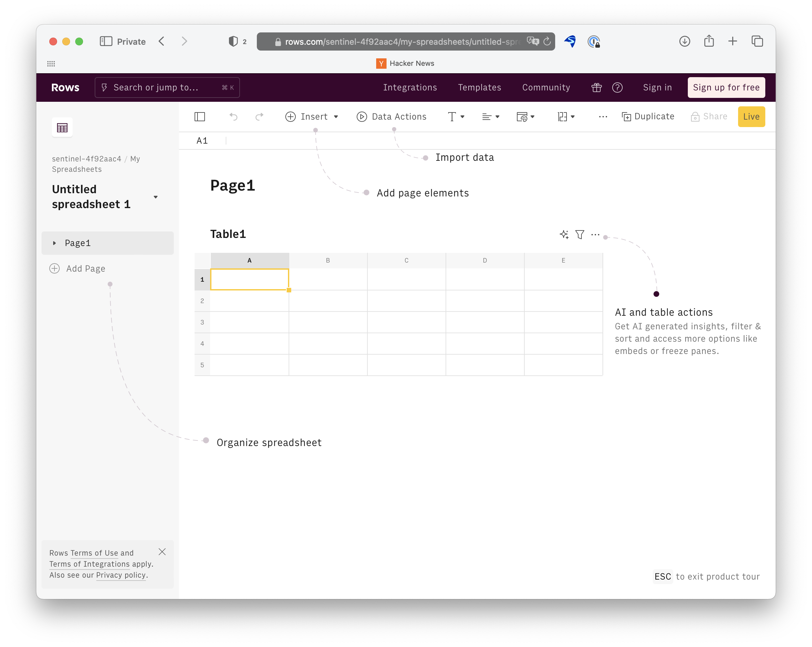Open the Privacy policy link
Screen dimensions: 812x647
click(121, 575)
